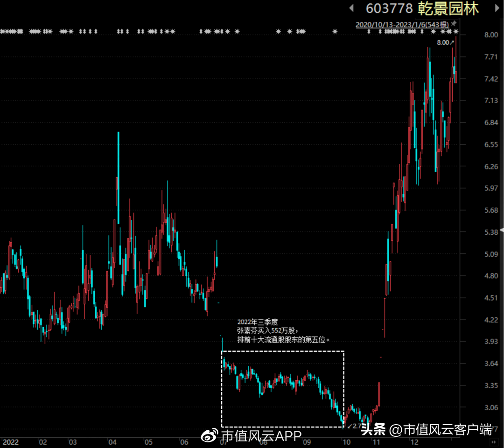The width and height of the screenshot is (504, 448).
Task: Click the small arrow marker on right axis edge
Action: click(502, 230)
